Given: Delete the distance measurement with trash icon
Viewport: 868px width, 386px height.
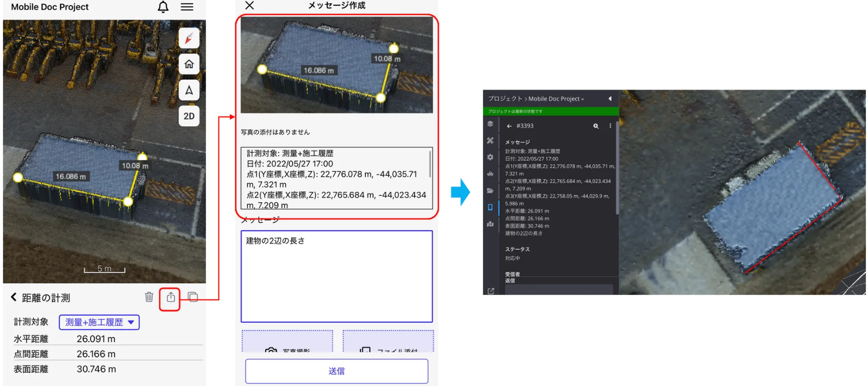Looking at the screenshot, I should 149,297.
